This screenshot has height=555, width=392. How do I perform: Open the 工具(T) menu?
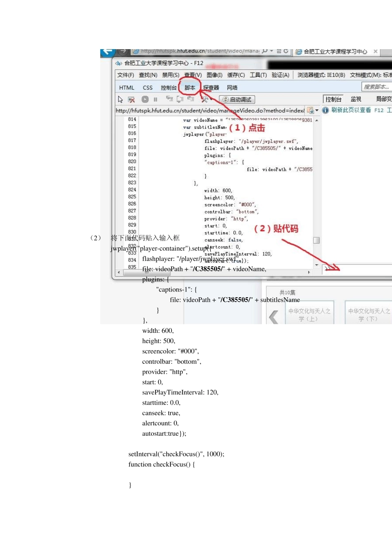pos(258,75)
